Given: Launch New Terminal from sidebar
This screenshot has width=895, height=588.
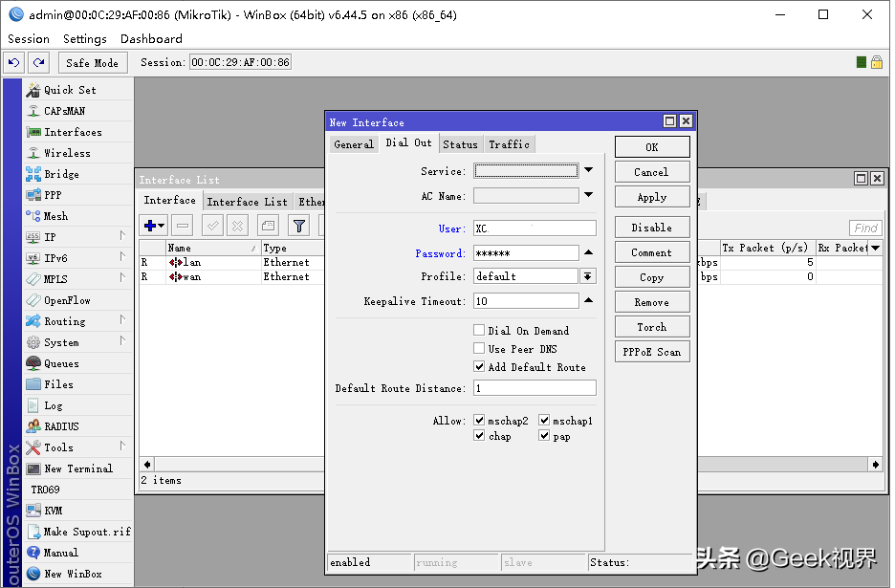Looking at the screenshot, I should 77,468.
